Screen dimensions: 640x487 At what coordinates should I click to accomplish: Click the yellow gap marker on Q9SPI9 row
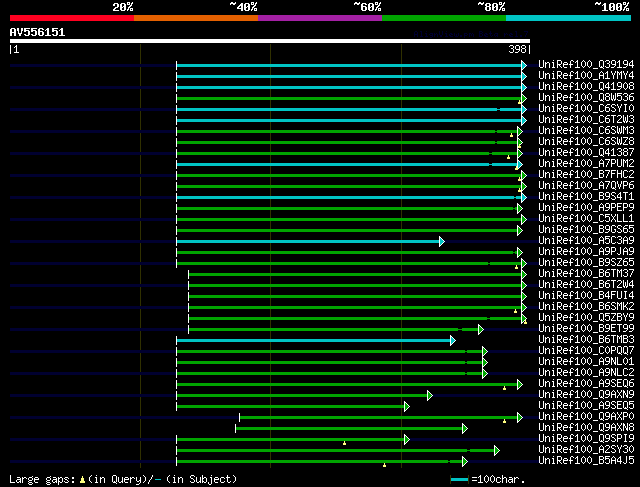click(x=344, y=443)
